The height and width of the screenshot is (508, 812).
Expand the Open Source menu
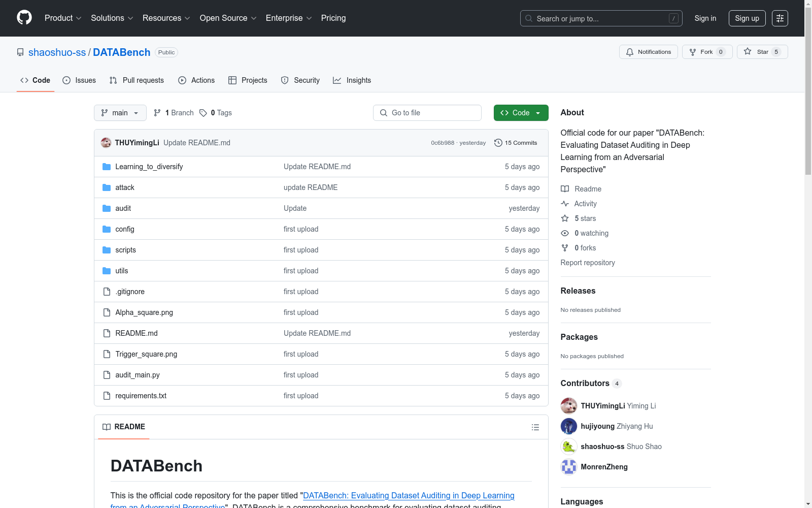[x=228, y=18]
